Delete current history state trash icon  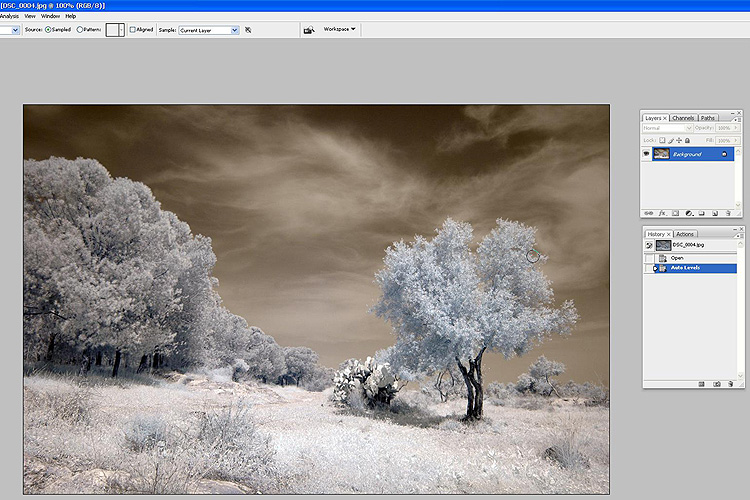[x=730, y=383]
